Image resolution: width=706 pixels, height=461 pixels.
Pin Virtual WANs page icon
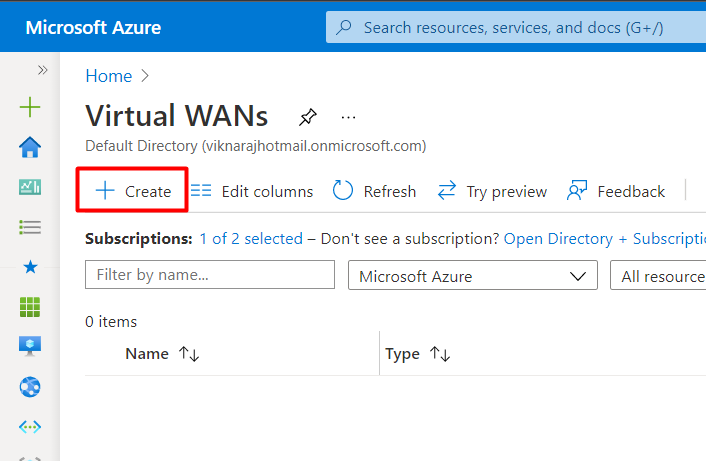(x=308, y=117)
